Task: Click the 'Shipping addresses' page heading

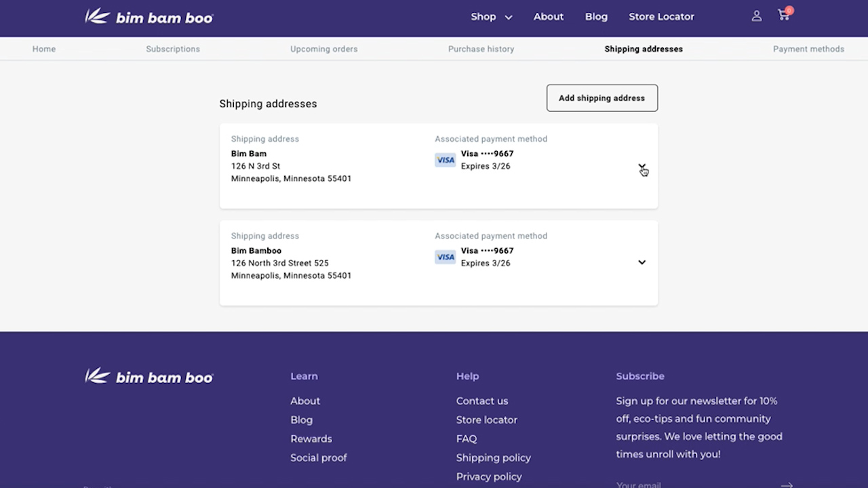Action: coord(268,104)
